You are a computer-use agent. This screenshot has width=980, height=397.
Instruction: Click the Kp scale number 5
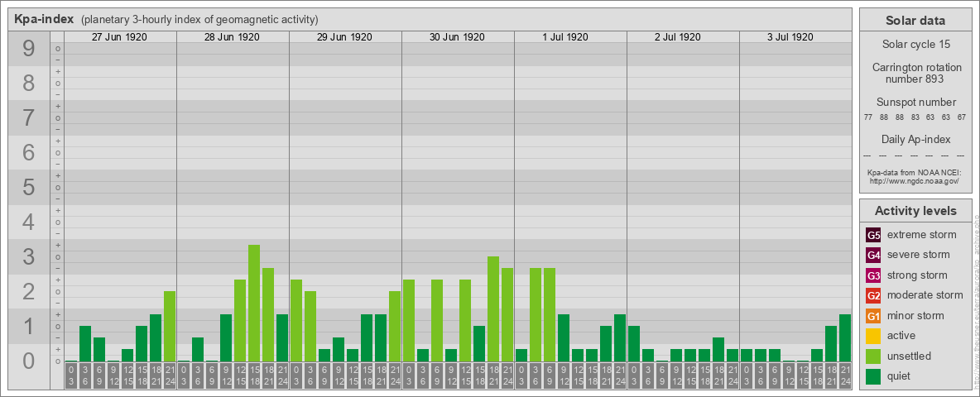point(28,187)
